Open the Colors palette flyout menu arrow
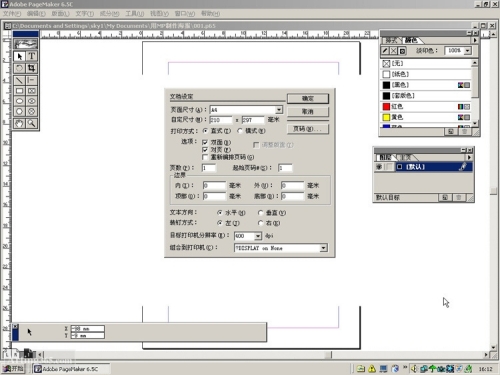Viewport: 500px width, 375px height. 475,40
